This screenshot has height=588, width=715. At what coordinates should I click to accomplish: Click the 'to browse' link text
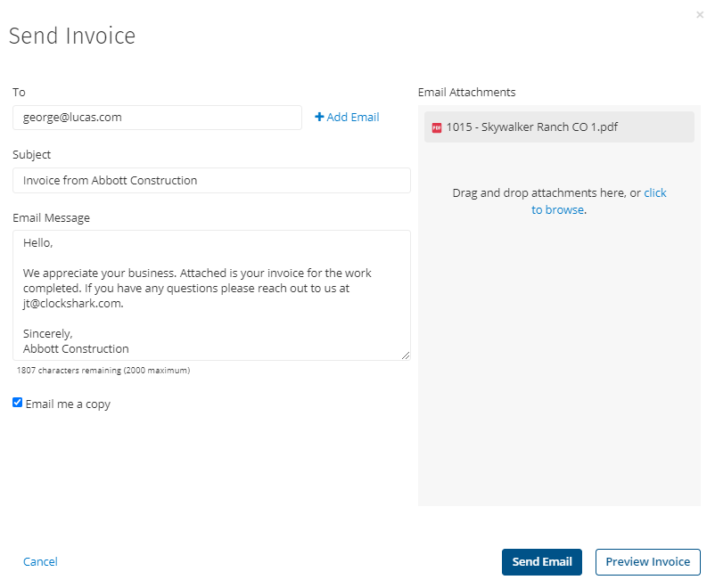coord(558,209)
